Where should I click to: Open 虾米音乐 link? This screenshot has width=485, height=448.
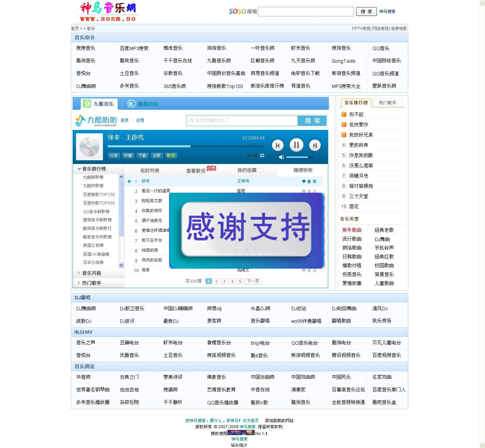(301, 48)
